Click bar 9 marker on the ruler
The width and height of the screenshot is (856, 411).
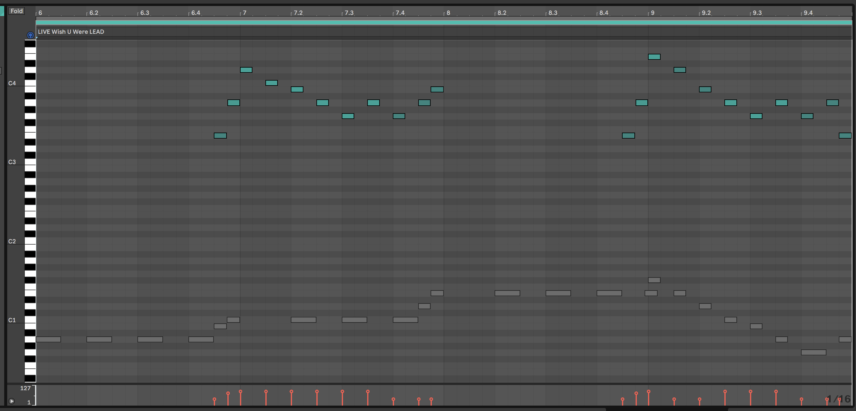(x=651, y=12)
